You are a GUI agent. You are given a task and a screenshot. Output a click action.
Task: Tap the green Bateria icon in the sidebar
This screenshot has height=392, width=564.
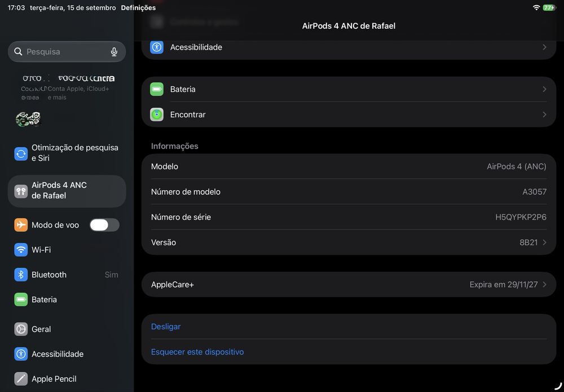[21, 299]
